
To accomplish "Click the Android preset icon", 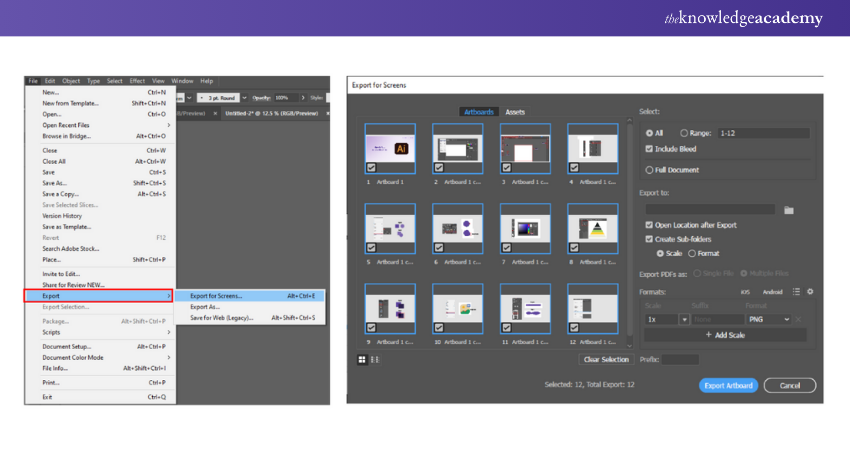I will coord(772,292).
